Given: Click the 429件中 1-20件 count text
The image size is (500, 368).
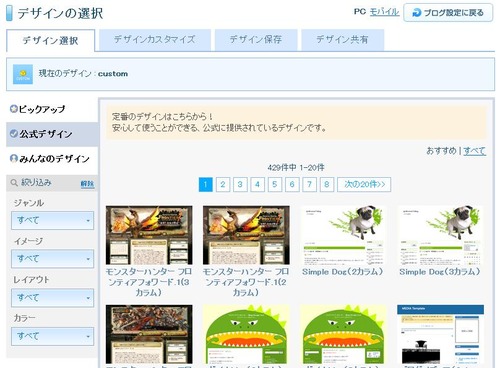Looking at the screenshot, I should point(296,168).
